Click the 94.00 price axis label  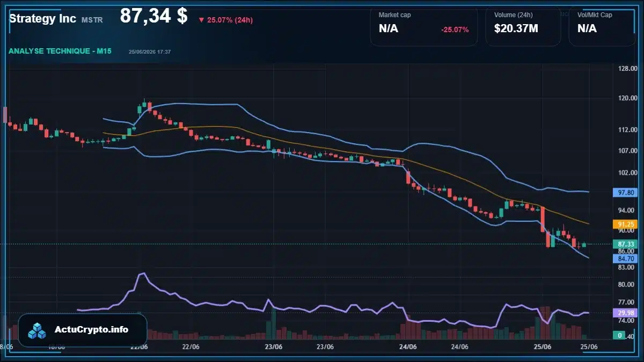[x=627, y=210]
